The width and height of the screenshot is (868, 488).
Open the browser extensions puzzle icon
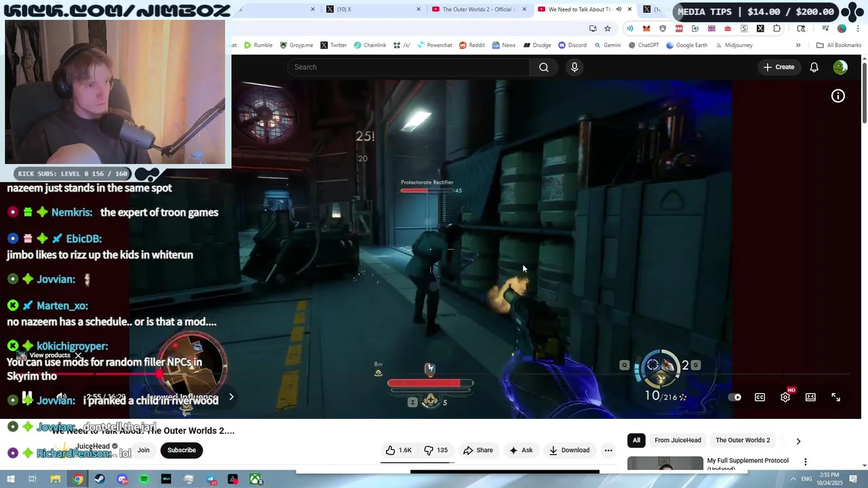pos(776,28)
